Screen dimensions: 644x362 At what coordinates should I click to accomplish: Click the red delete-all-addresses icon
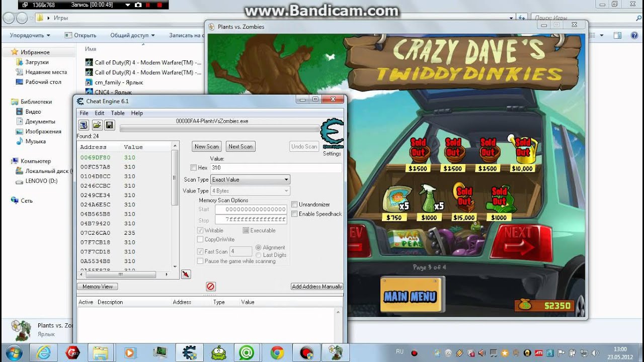click(211, 287)
